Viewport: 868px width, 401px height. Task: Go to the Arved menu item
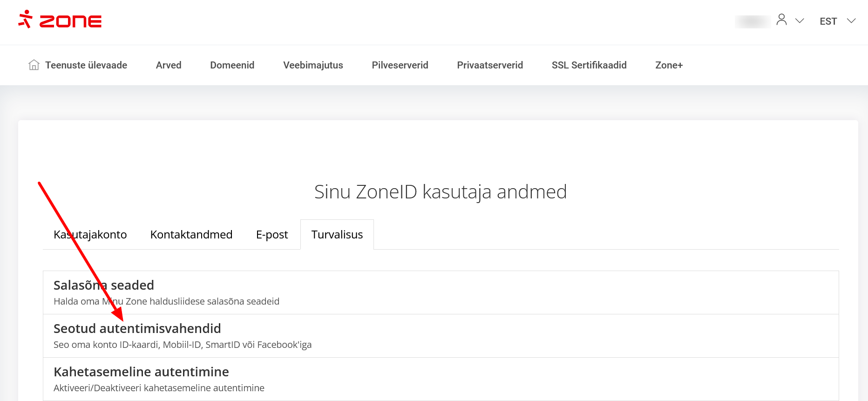(169, 65)
